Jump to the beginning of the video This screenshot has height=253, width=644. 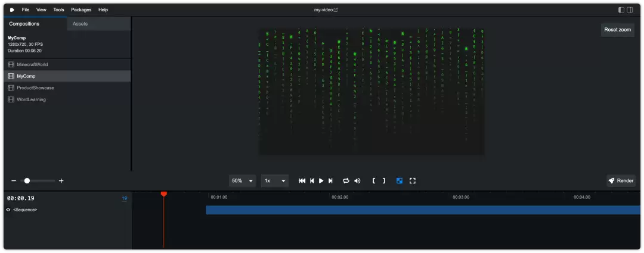pyautogui.click(x=302, y=181)
